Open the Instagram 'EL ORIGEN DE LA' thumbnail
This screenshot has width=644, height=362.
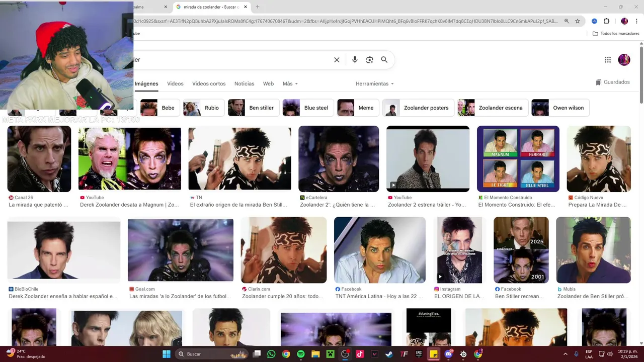[x=459, y=250]
